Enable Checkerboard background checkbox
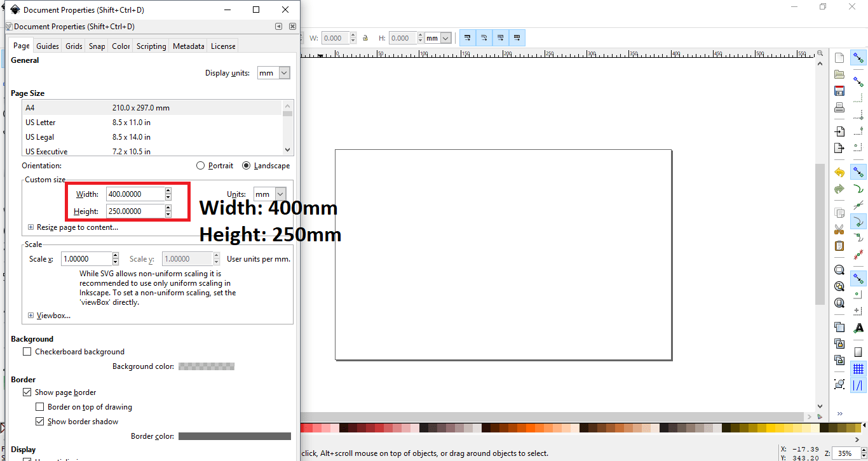 [x=27, y=352]
